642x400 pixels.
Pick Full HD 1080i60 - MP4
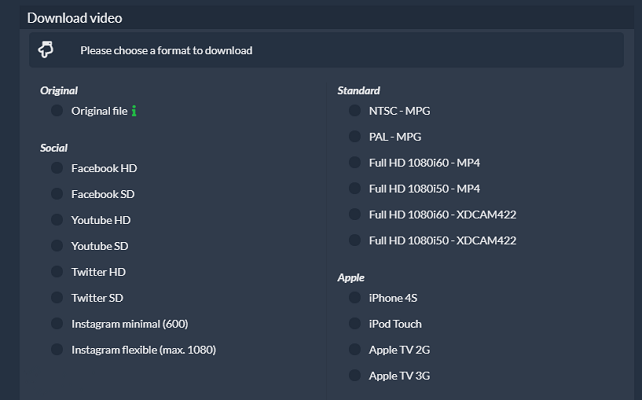pyautogui.click(x=355, y=163)
